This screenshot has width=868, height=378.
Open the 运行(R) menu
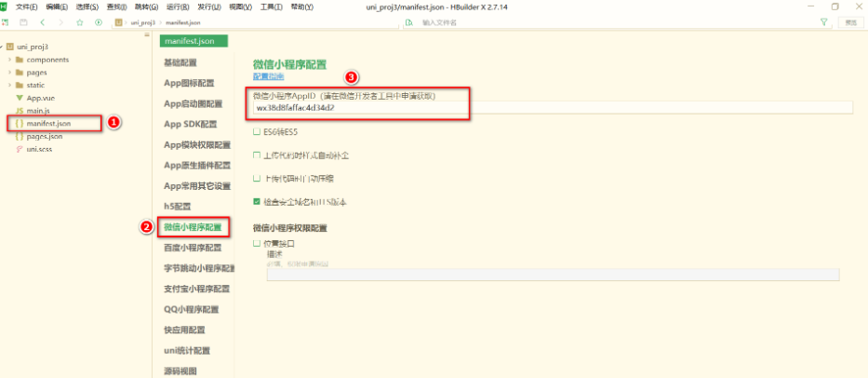click(179, 7)
